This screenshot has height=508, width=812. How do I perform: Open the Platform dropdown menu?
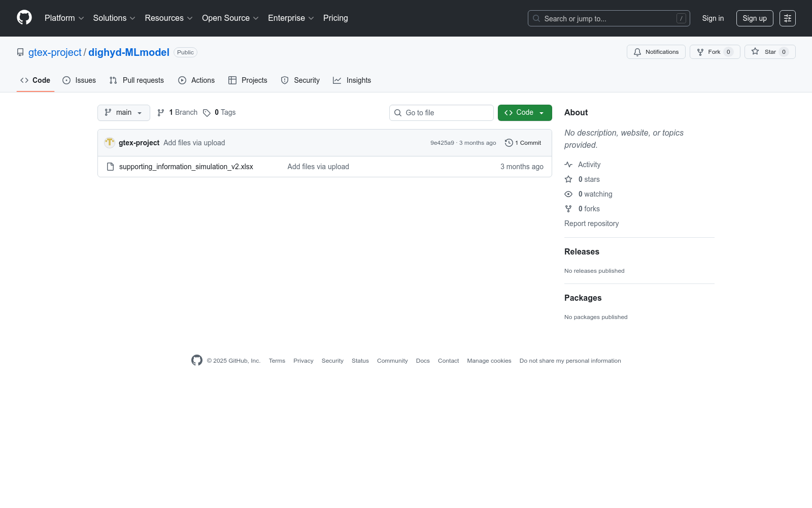tap(64, 18)
